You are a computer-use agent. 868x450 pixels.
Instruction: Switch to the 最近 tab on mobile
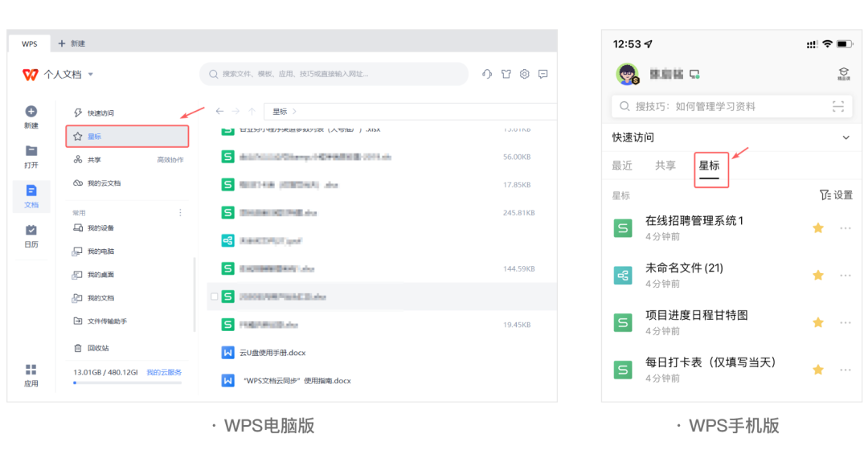(x=622, y=166)
